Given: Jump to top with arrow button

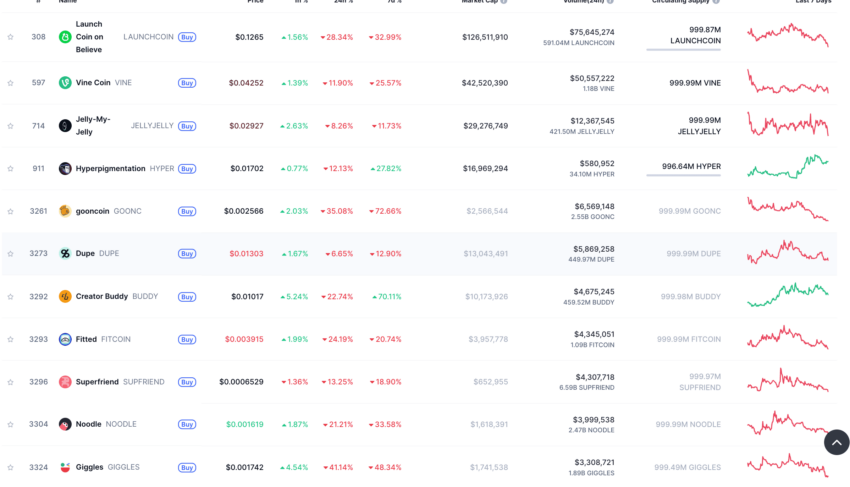Looking at the screenshot, I should [837, 443].
